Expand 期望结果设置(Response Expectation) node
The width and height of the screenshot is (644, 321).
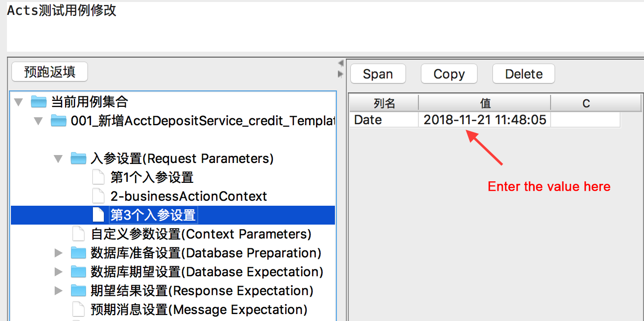tap(59, 291)
